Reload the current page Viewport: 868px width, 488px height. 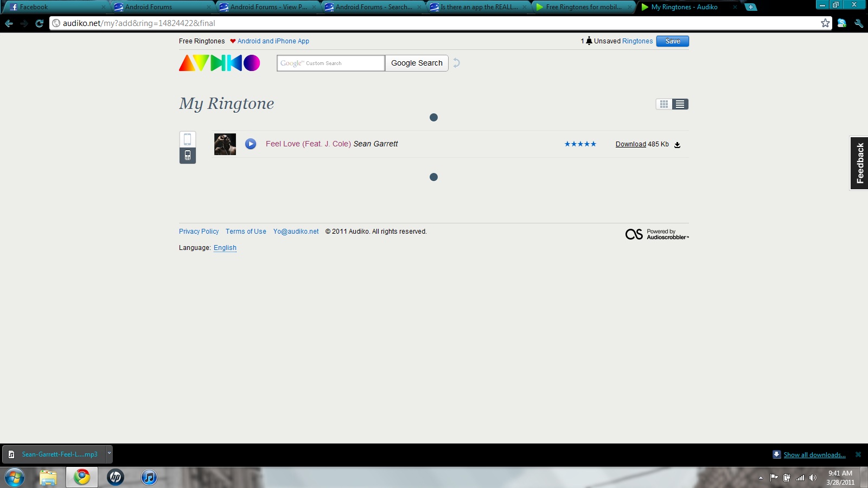pyautogui.click(x=39, y=23)
